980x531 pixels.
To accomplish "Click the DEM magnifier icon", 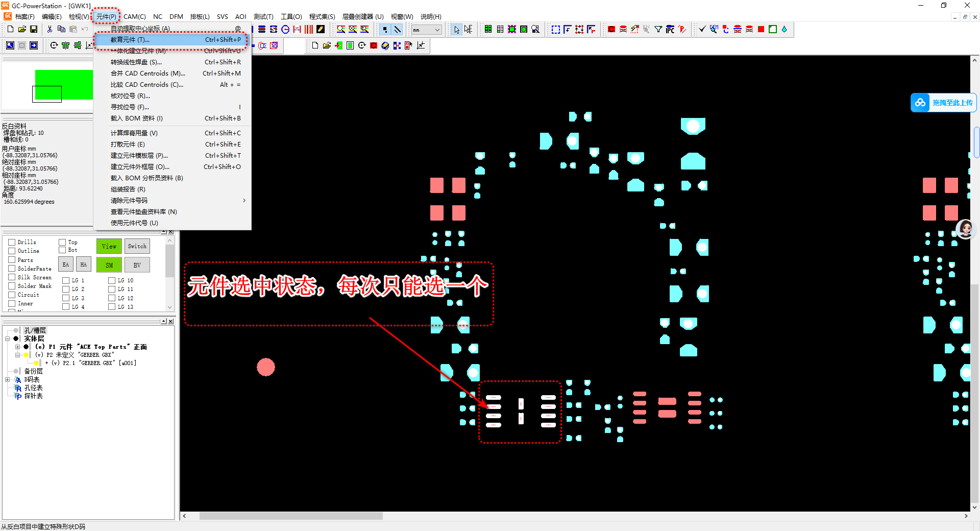I will coord(714,30).
